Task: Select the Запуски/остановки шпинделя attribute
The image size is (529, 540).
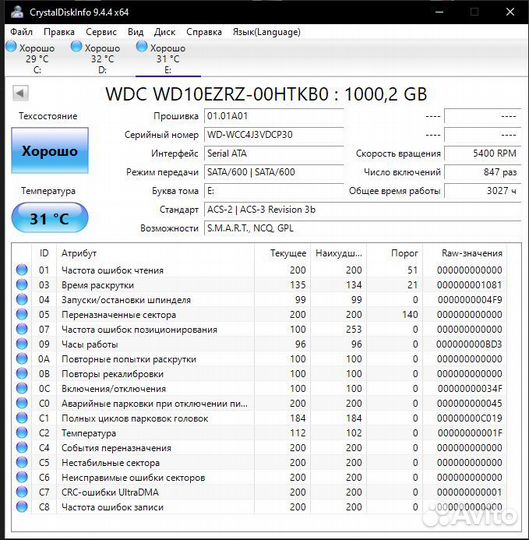Action: [x=126, y=300]
